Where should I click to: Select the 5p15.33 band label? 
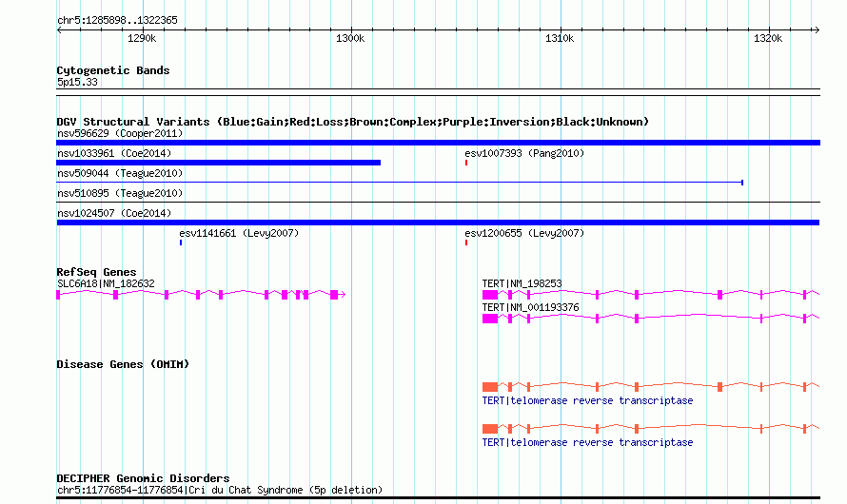click(x=77, y=82)
